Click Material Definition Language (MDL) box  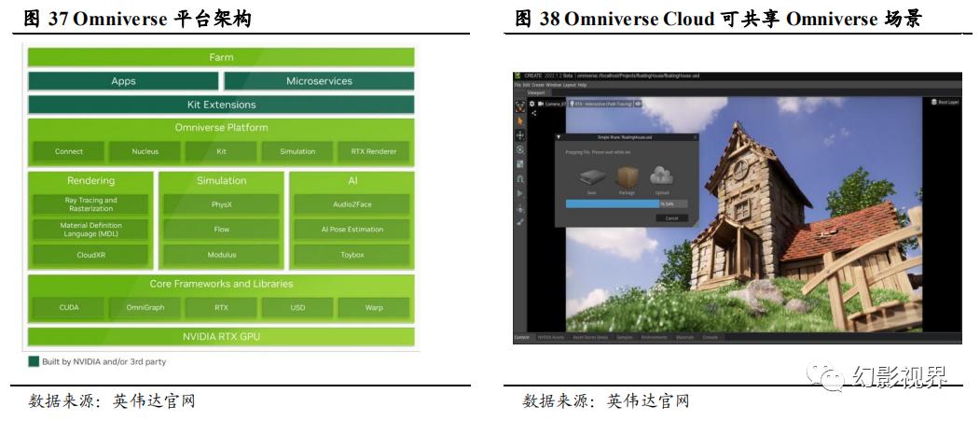coord(90,230)
